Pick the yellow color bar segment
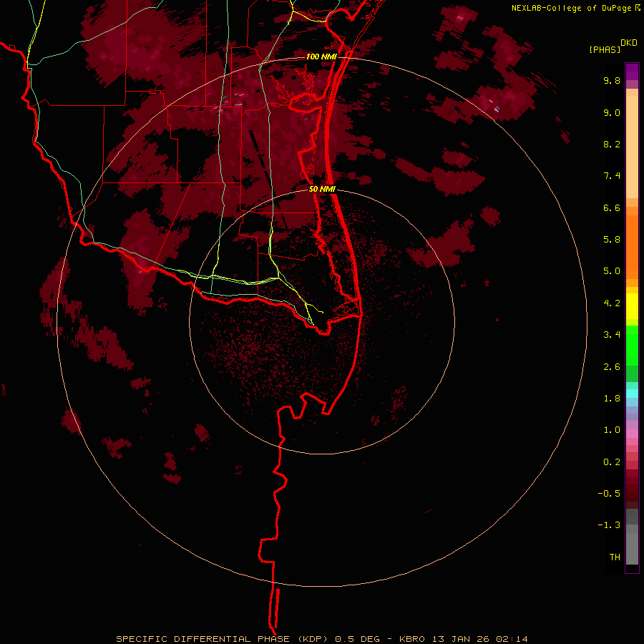 [632, 306]
